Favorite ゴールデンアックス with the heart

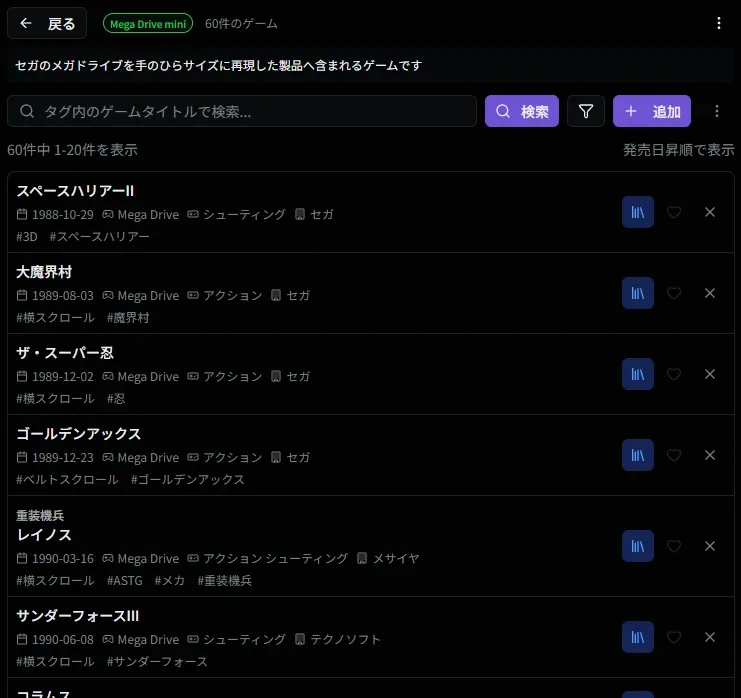(x=674, y=455)
